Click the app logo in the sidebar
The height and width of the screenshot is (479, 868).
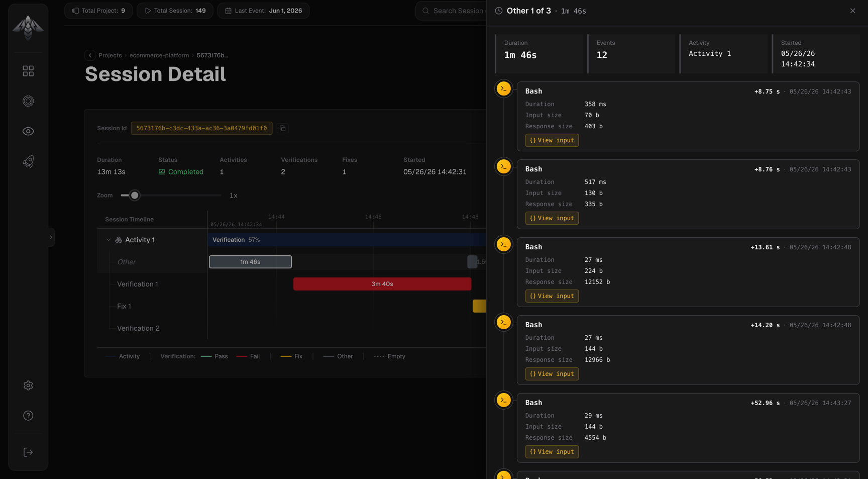(x=28, y=27)
